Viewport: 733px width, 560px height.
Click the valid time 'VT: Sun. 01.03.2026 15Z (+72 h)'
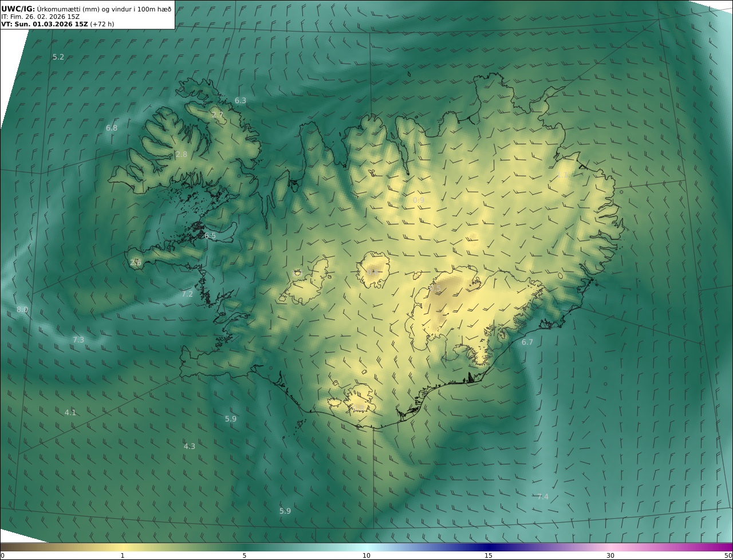pyautogui.click(x=57, y=24)
